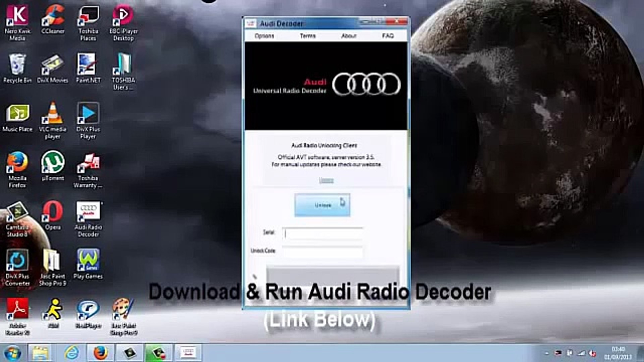Click the Unlock button
Viewport: 644px width, 362px height.
point(322,205)
